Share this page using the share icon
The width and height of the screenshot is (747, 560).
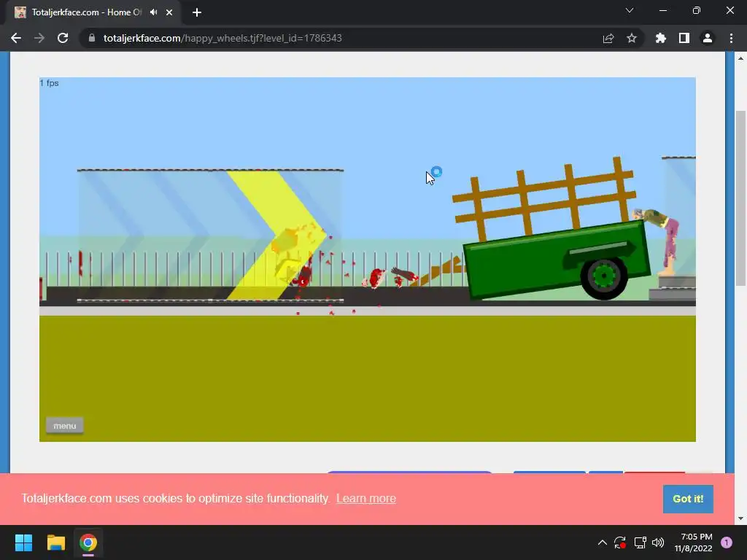coord(608,38)
